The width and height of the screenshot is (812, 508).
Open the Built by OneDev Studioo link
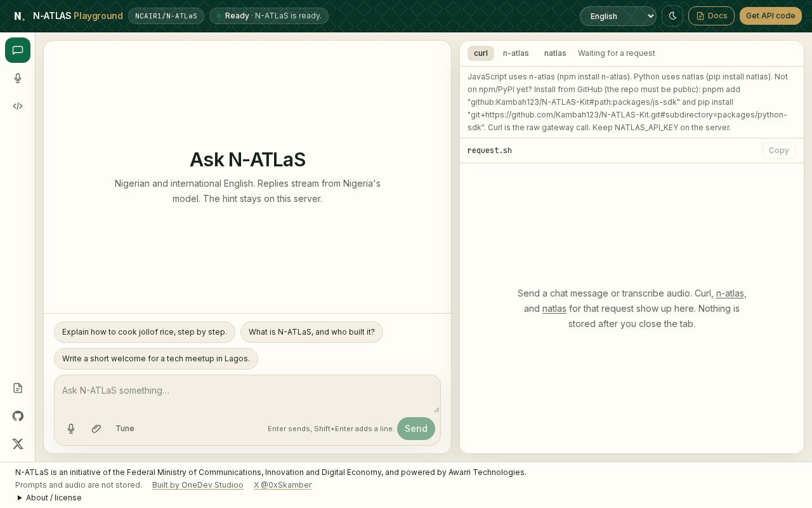198,485
